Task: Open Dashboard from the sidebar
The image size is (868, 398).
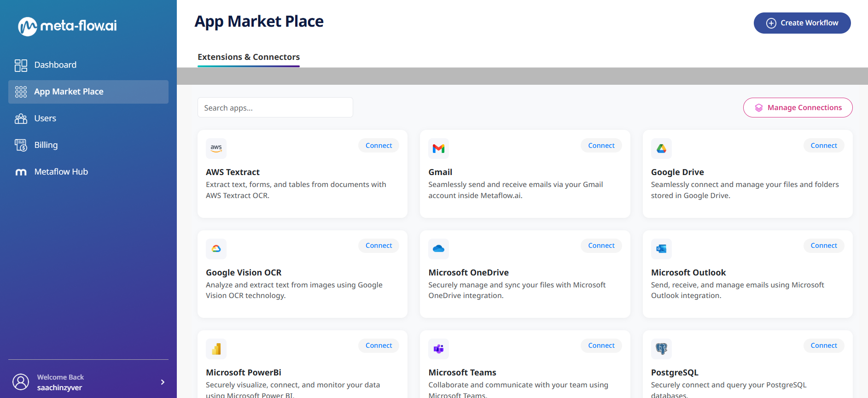Action: (x=88, y=65)
